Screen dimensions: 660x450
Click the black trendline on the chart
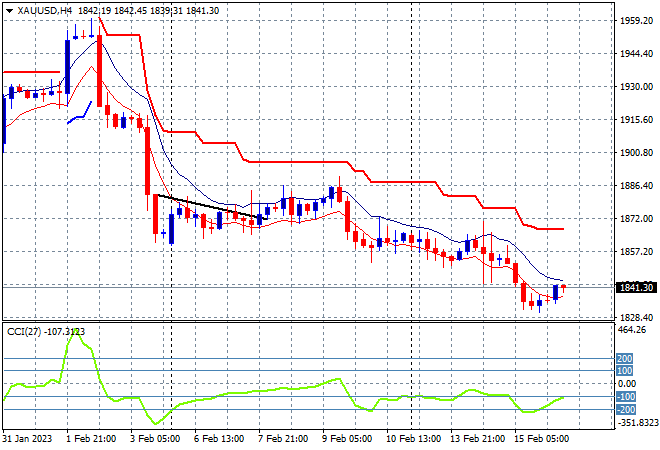213,207
